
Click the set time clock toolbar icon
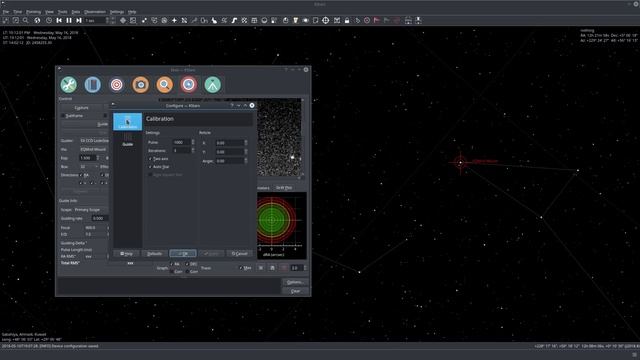(x=49, y=20)
